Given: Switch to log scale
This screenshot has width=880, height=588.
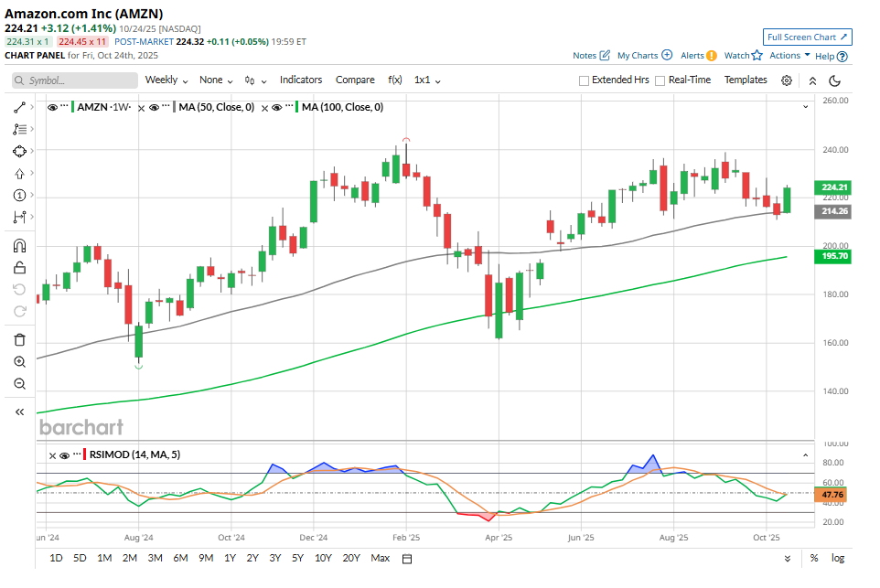Looking at the screenshot, I should tap(838, 558).
